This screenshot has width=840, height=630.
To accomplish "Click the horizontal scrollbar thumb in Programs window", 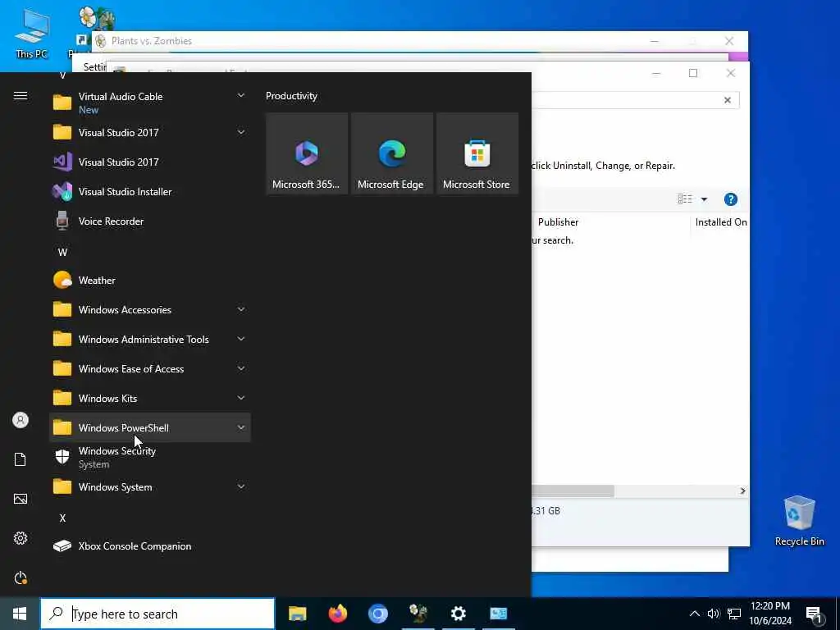I will tap(573, 491).
